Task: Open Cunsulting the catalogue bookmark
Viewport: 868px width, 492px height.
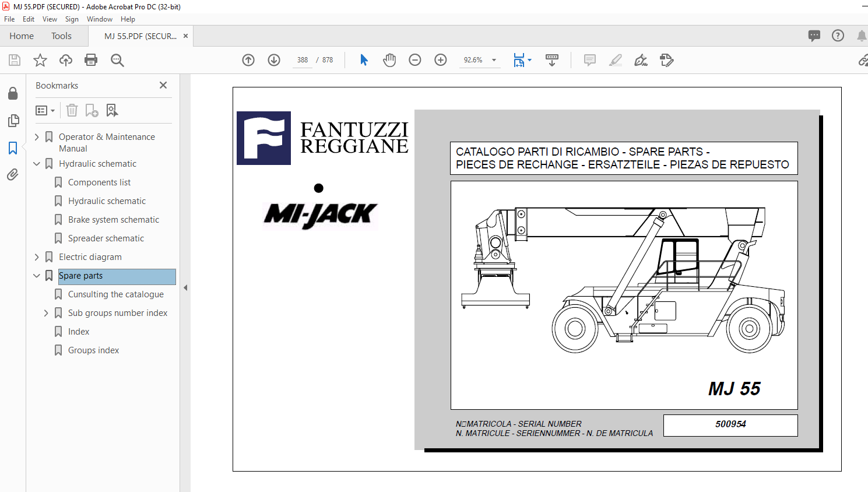Action: [x=116, y=294]
